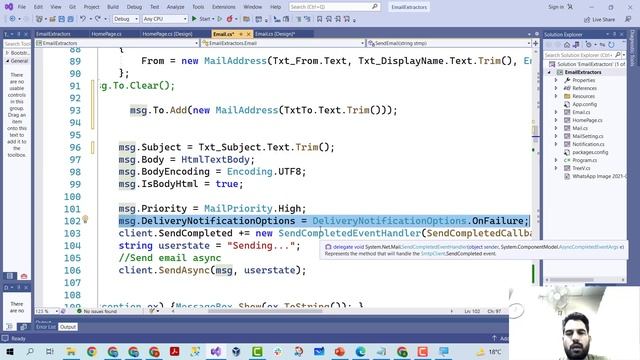
Task: Click the Redo arrow icon
Action: coord(98,19)
